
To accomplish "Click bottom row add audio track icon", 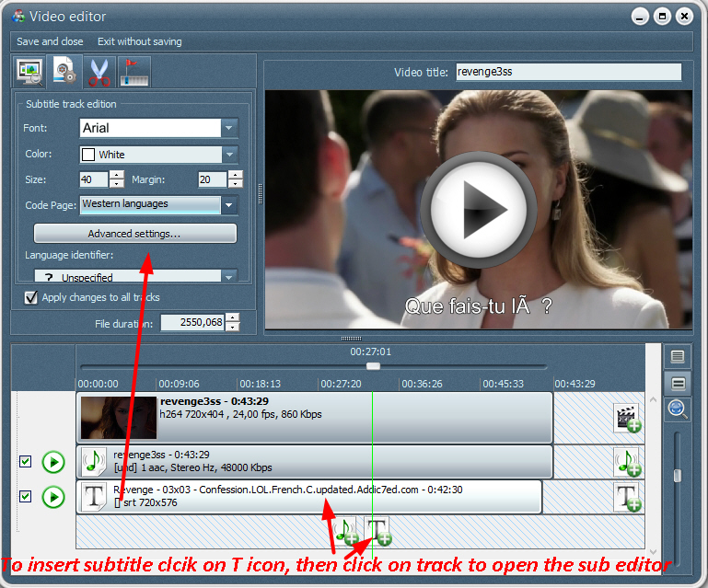I will click(x=345, y=532).
